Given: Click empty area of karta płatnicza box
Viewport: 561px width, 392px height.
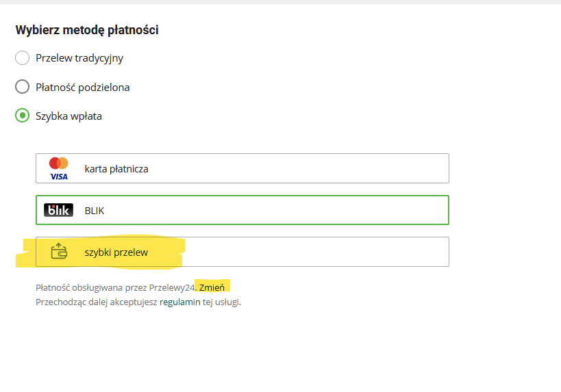Looking at the screenshot, I should click(308, 168).
